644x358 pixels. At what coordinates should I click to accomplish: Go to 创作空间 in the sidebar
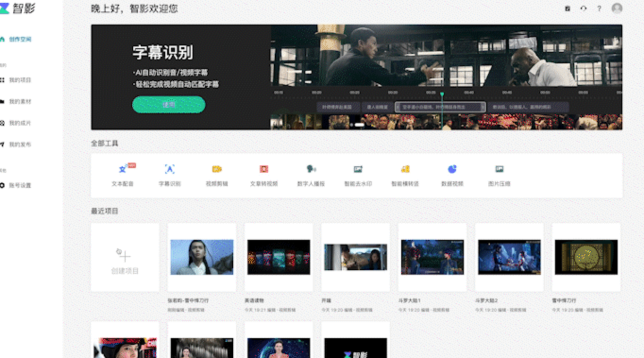16,39
